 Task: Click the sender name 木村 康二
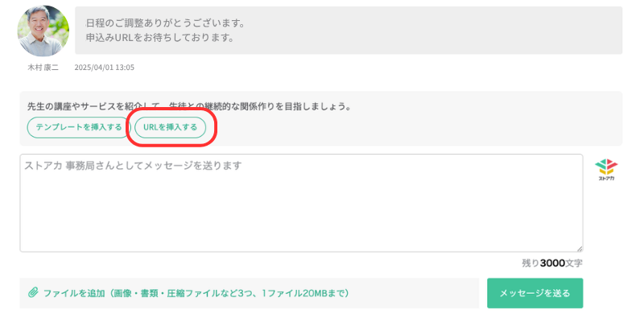click(43, 68)
